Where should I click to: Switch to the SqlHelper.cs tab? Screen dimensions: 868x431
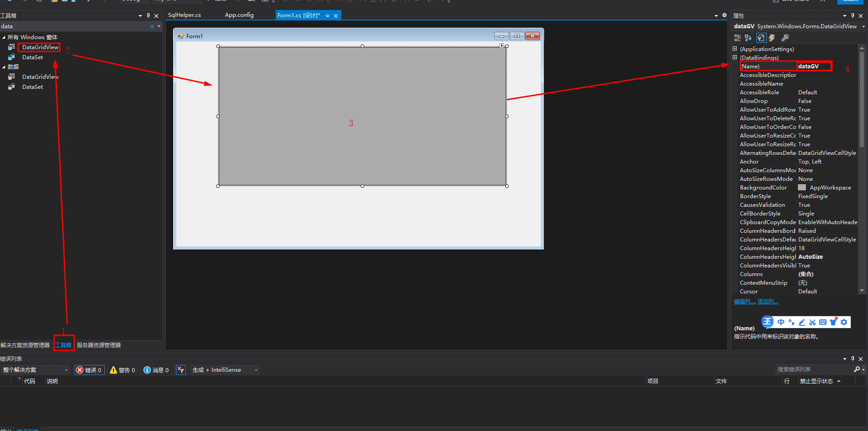(x=185, y=15)
